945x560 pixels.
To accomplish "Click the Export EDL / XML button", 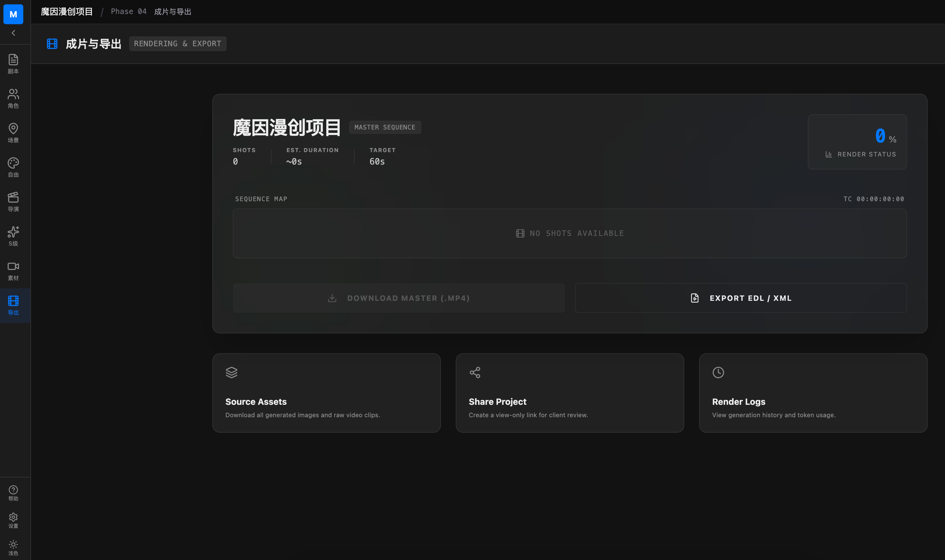I will (740, 298).
